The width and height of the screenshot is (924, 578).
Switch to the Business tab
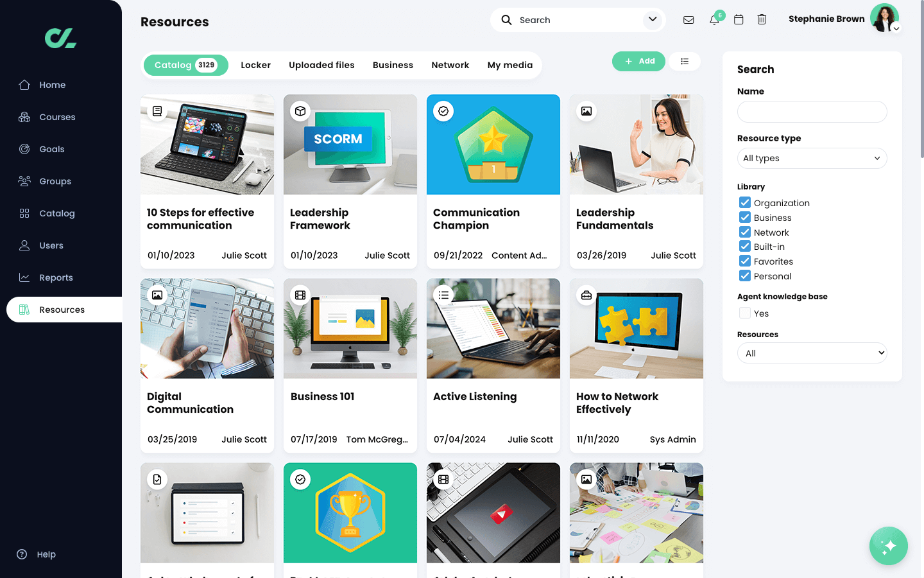393,65
